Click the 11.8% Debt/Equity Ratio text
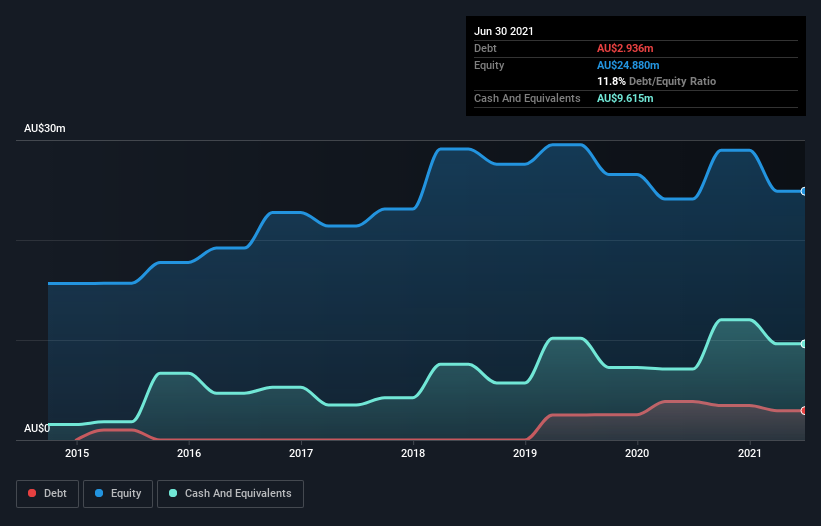821x526 pixels. (x=657, y=81)
